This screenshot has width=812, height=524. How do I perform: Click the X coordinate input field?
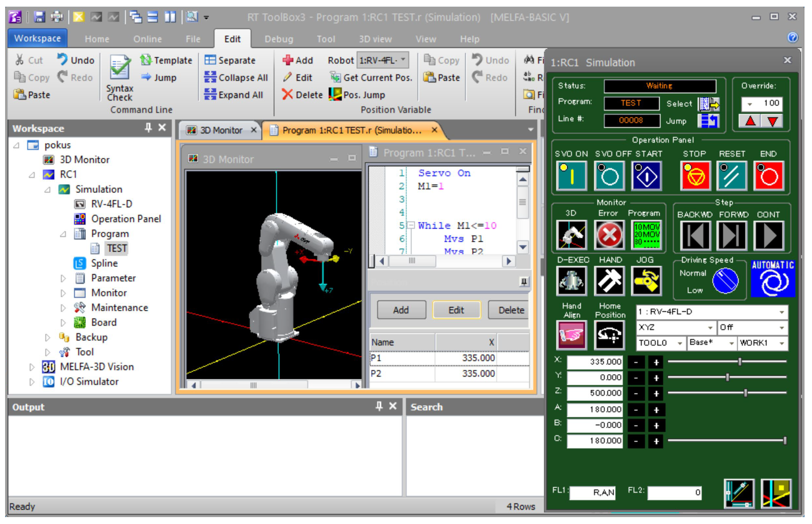click(x=594, y=362)
